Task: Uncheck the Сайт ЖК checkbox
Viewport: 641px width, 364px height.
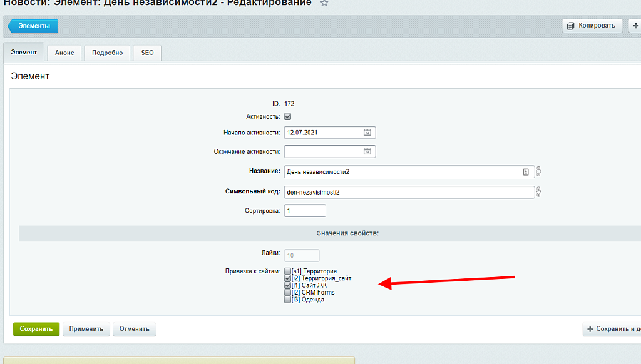Action: pos(288,285)
